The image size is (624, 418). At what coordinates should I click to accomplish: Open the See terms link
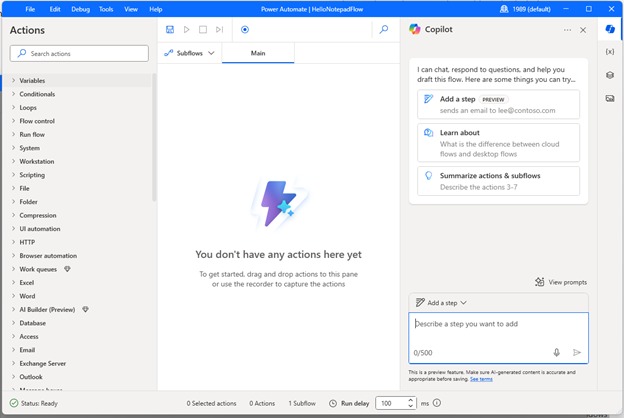[x=481, y=379]
